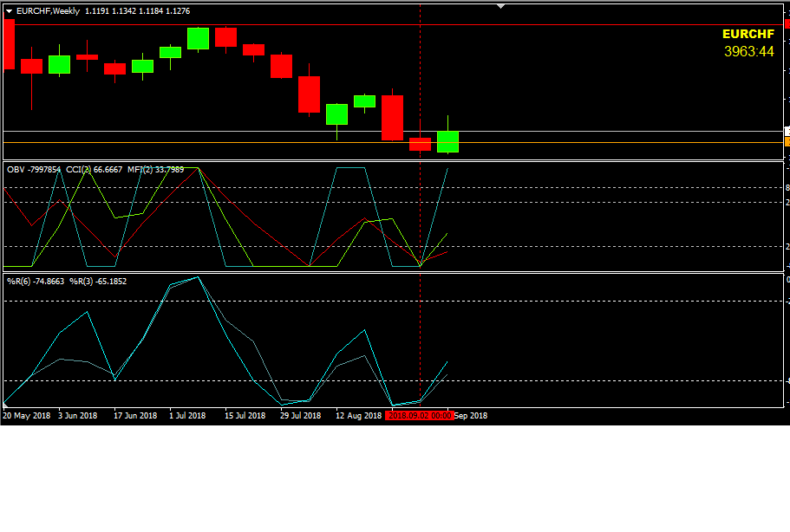Screen dimensions: 790x532
Task: Select the MFI(2) 33.7989 indicator label
Action: (x=156, y=170)
